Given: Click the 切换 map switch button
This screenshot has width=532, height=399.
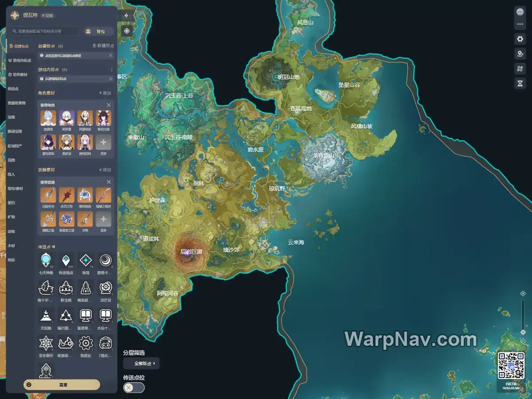Looking at the screenshot, I should pos(47,16).
